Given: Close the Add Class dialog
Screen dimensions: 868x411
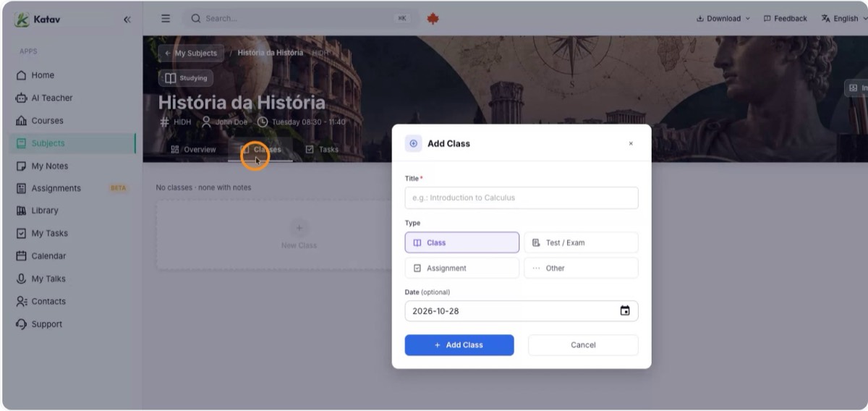Looking at the screenshot, I should click(x=631, y=143).
